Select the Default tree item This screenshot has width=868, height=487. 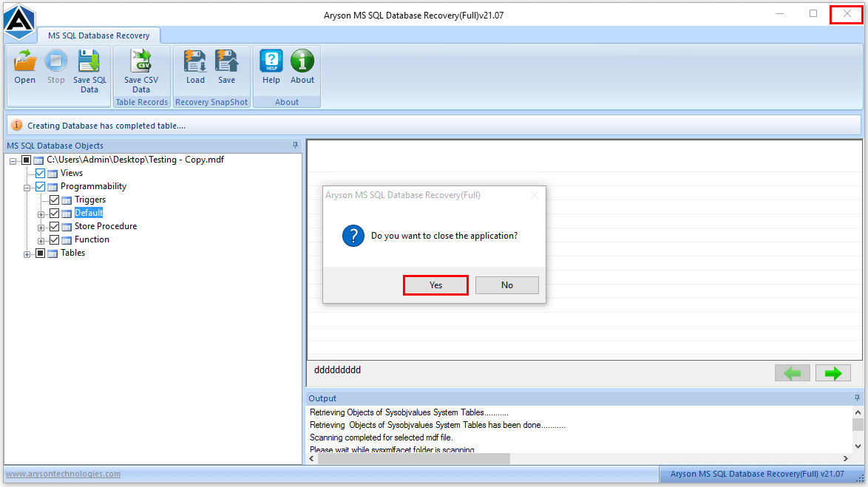[89, 213]
